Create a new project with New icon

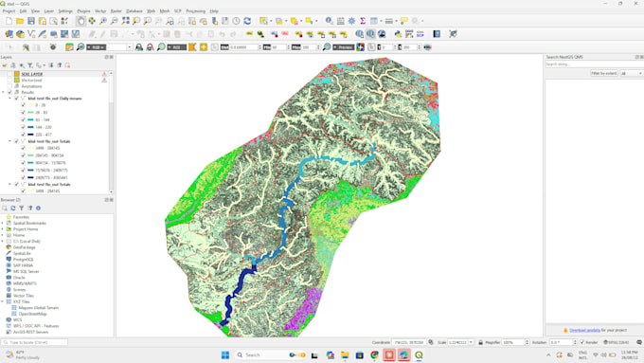click(9, 21)
